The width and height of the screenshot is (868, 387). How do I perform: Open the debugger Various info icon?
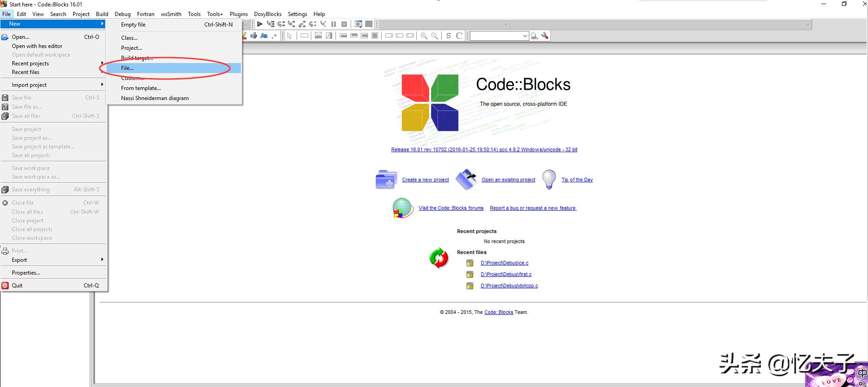369,24
